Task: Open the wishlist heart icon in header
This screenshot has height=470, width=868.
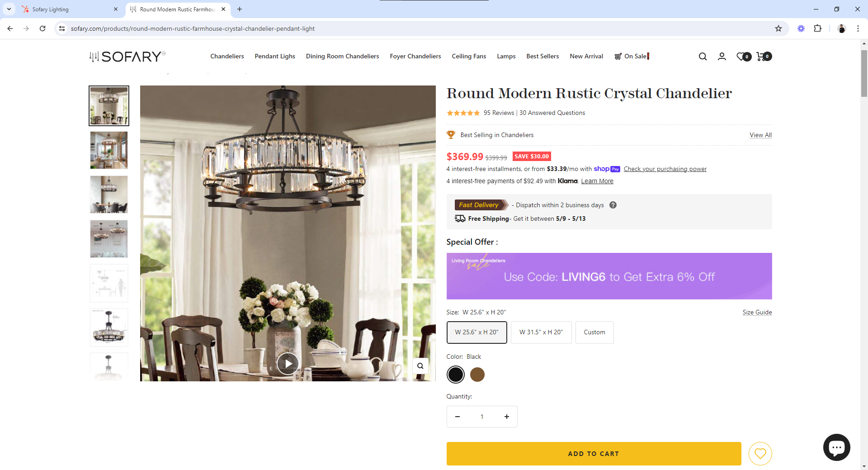Action: point(744,57)
